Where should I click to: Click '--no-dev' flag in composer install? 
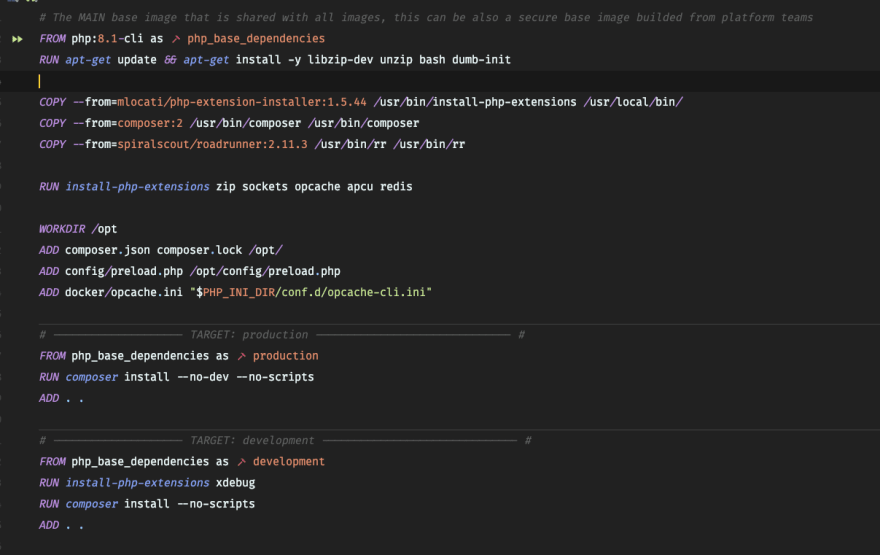pos(203,377)
